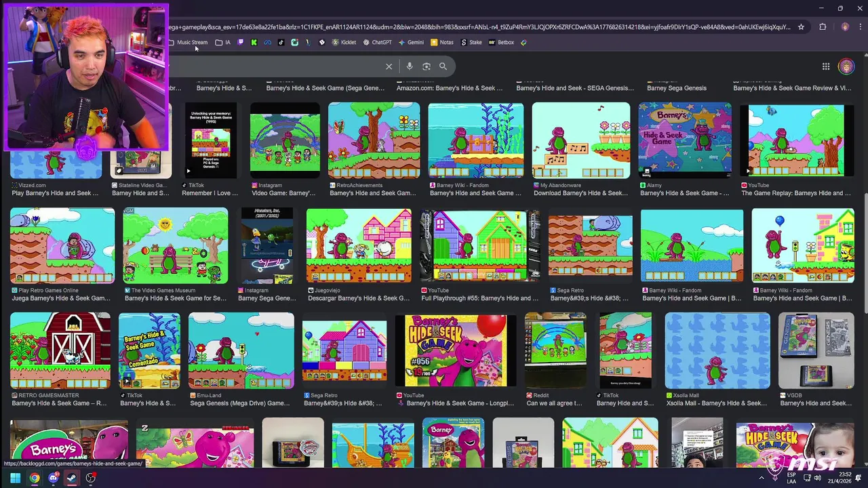Show hidden system tray icons
The height and width of the screenshot is (488, 868).
[761, 478]
